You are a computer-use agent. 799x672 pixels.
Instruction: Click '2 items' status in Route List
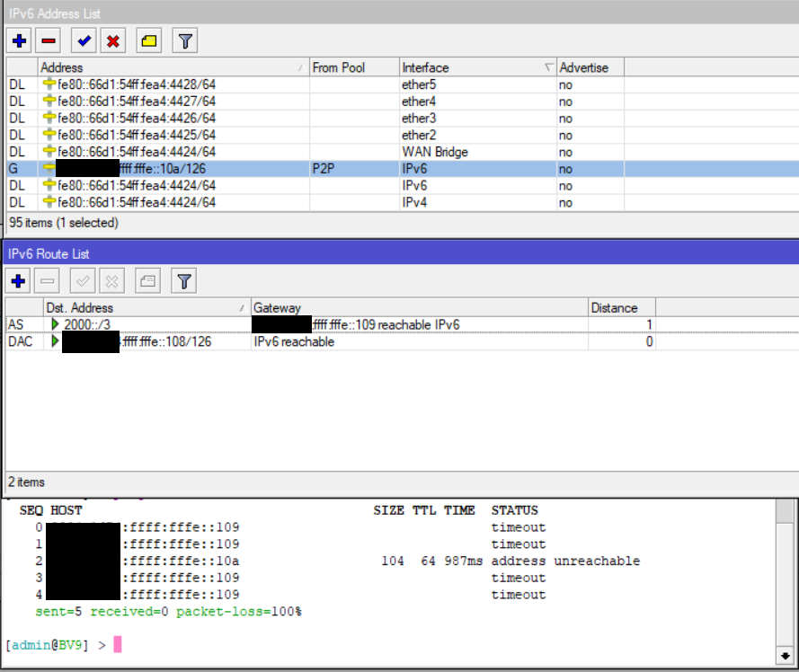[x=26, y=482]
